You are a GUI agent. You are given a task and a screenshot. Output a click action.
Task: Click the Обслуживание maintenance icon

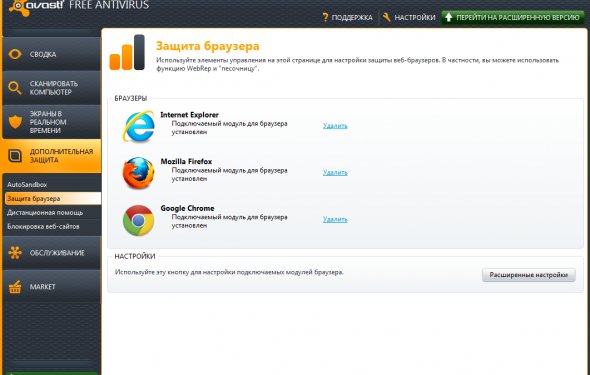coord(15,253)
